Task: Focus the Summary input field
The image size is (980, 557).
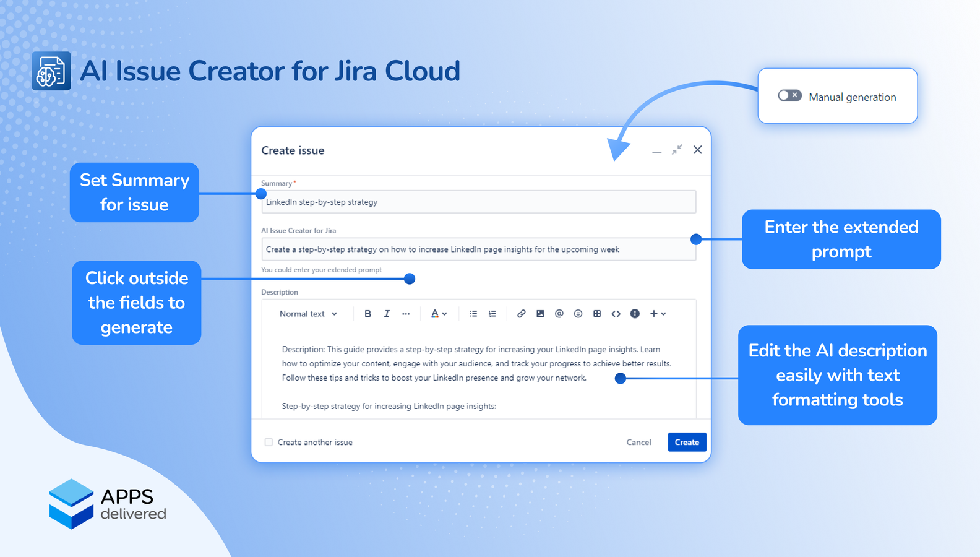Action: (x=479, y=202)
